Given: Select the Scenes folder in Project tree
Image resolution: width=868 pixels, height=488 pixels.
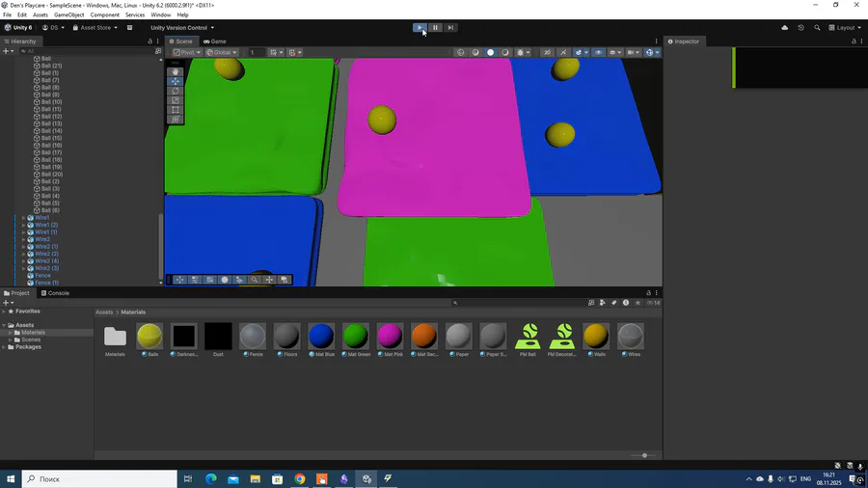Looking at the screenshot, I should [31, 339].
